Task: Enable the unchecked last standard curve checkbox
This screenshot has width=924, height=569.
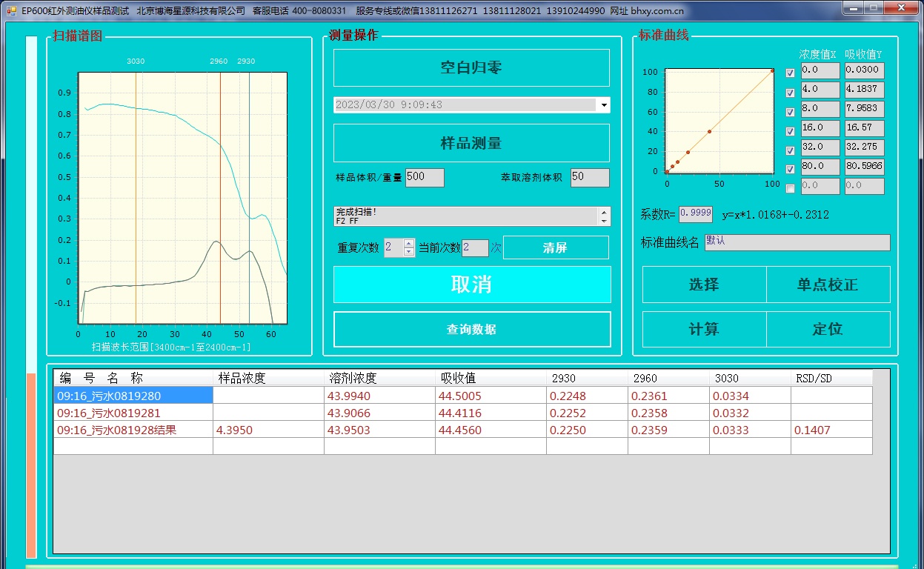Action: pos(790,189)
